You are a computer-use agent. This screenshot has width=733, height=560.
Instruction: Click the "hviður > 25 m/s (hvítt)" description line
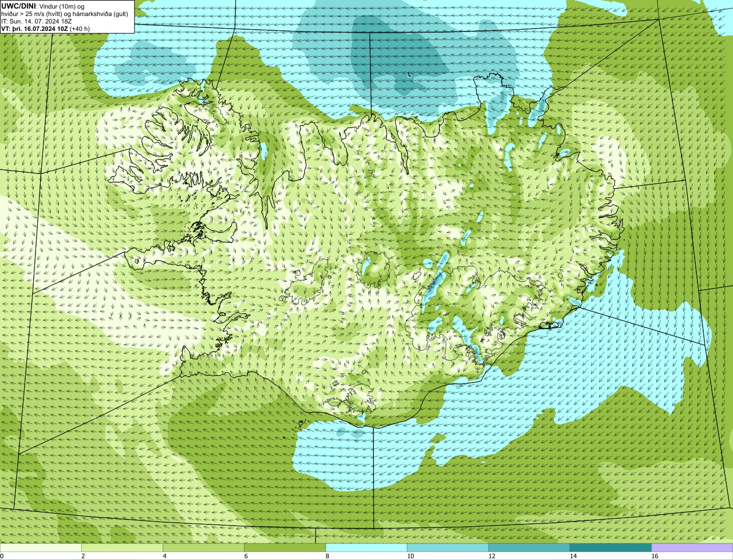point(65,14)
